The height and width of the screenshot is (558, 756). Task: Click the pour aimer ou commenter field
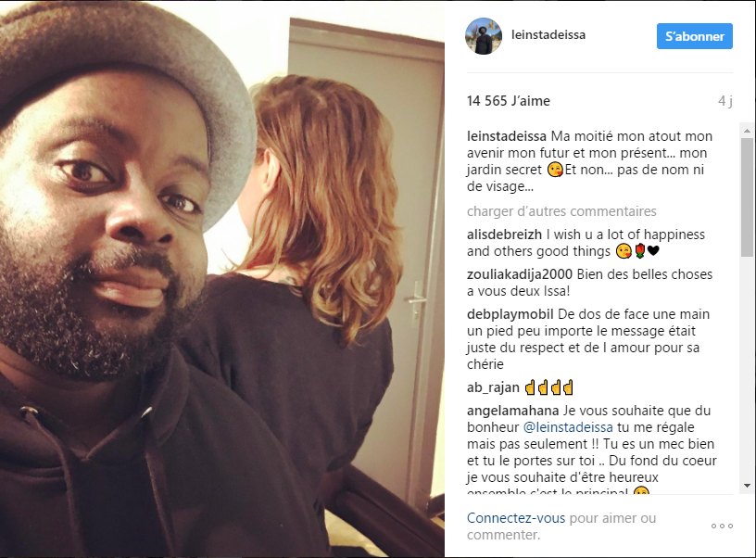click(x=561, y=526)
